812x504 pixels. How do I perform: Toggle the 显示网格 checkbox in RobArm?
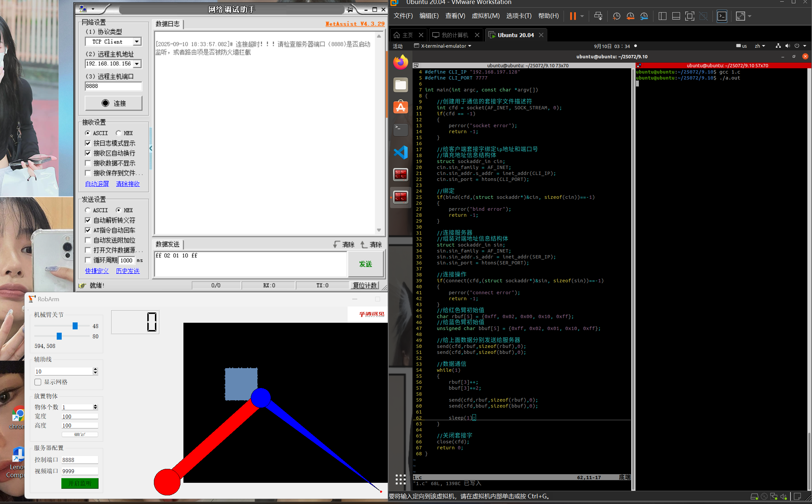click(x=38, y=382)
